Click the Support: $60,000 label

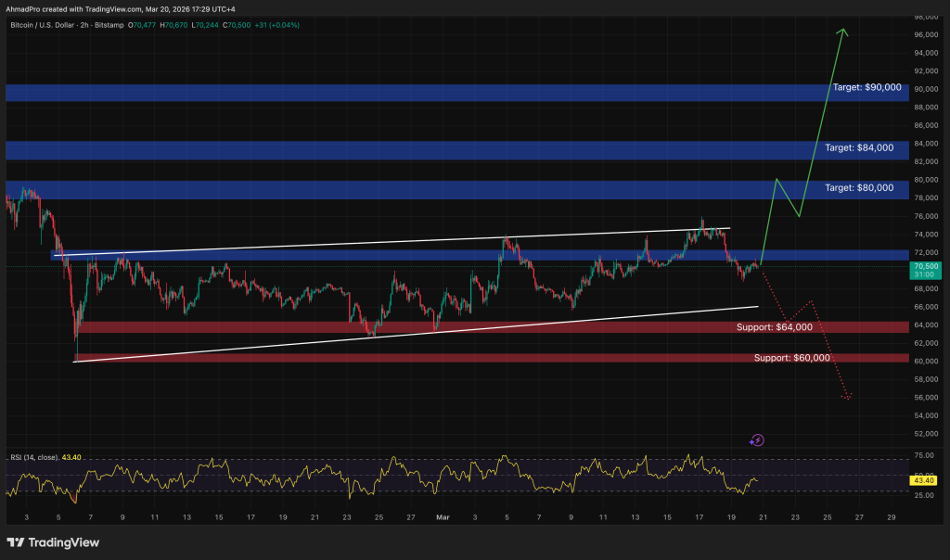[791, 358]
